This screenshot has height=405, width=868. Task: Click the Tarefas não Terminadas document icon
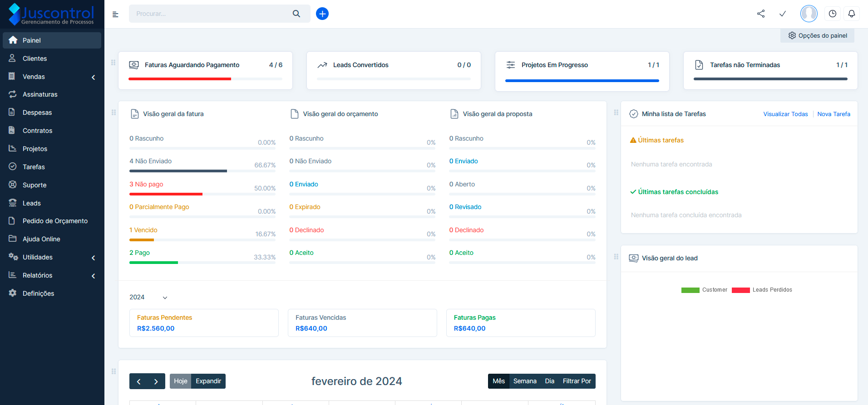[699, 65]
